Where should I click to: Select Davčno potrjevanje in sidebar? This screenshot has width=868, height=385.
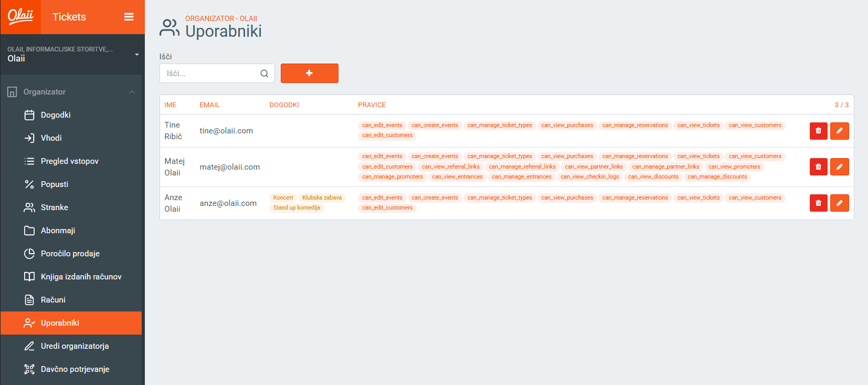[x=75, y=369]
